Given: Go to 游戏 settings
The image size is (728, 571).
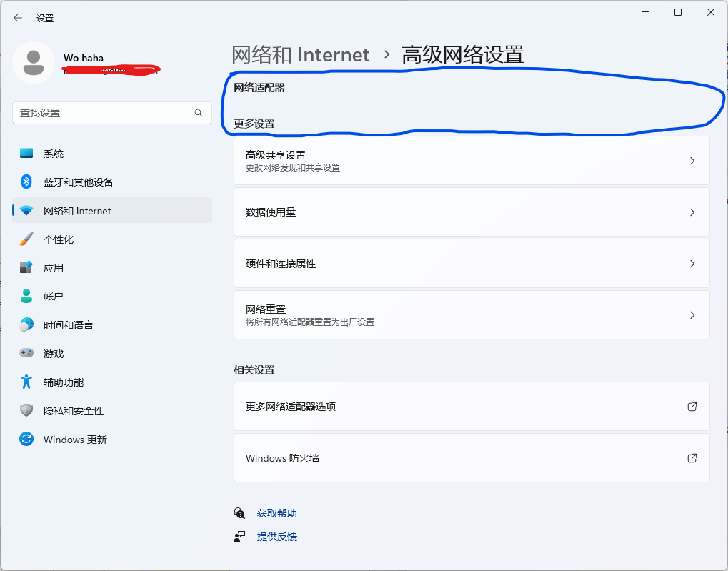Looking at the screenshot, I should pos(112,353).
